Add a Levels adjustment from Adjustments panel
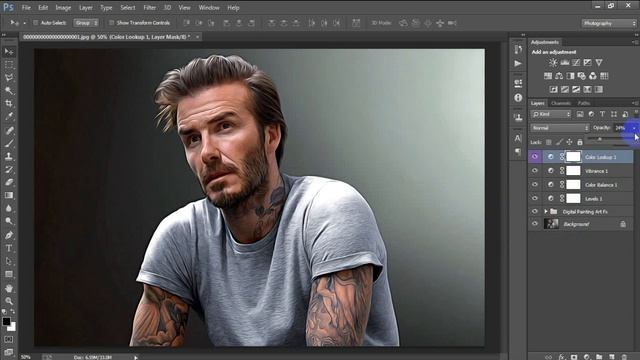640x360 pixels. (565, 62)
